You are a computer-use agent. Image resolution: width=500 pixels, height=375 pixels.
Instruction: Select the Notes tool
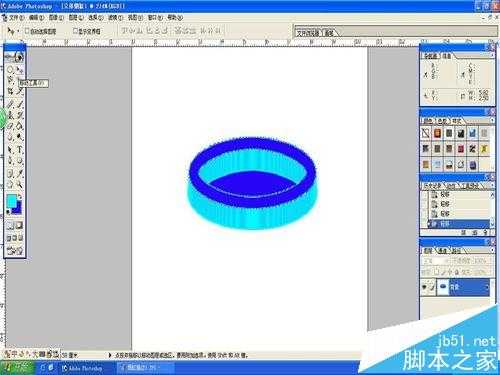click(x=10, y=173)
